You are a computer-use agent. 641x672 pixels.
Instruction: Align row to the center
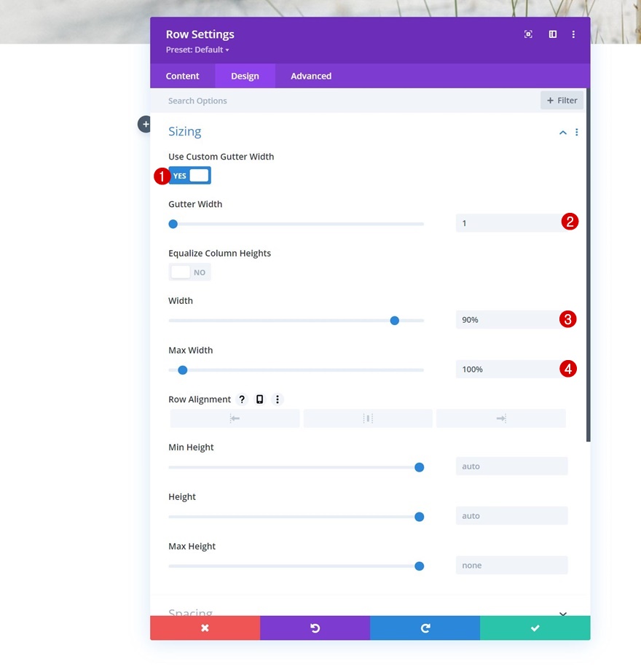point(368,418)
